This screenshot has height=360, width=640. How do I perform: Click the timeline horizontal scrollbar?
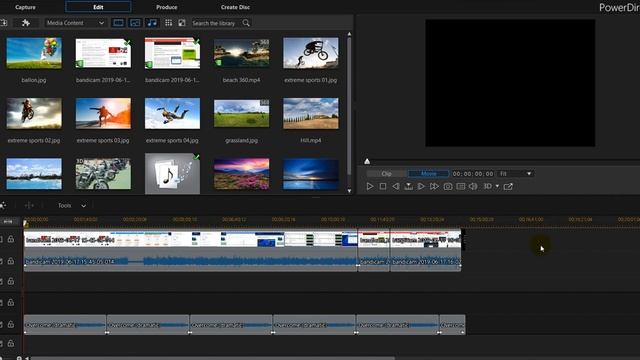tap(212, 358)
